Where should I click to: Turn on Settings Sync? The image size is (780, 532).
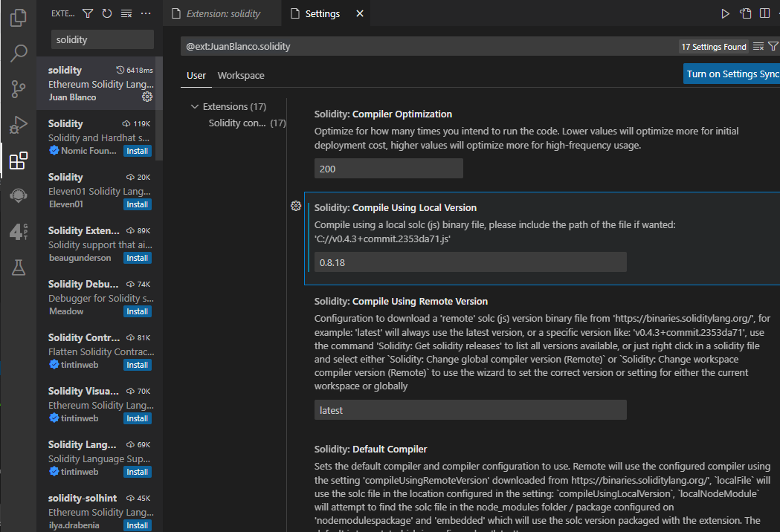pos(731,74)
